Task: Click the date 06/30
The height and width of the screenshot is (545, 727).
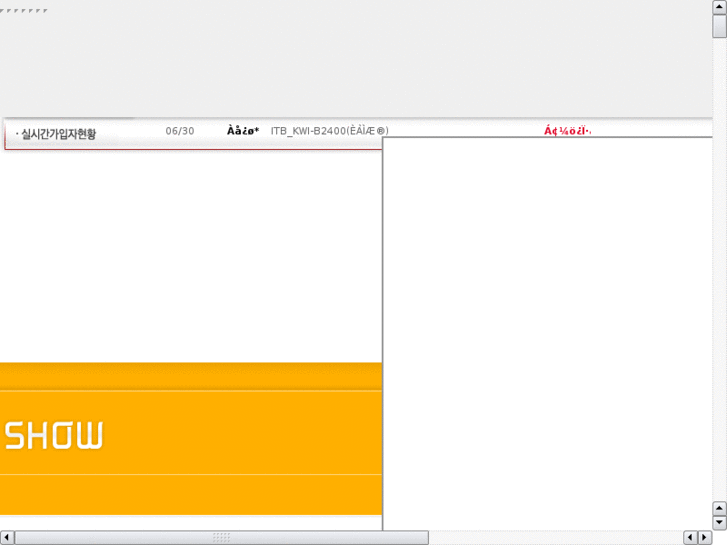Action: coord(180,131)
